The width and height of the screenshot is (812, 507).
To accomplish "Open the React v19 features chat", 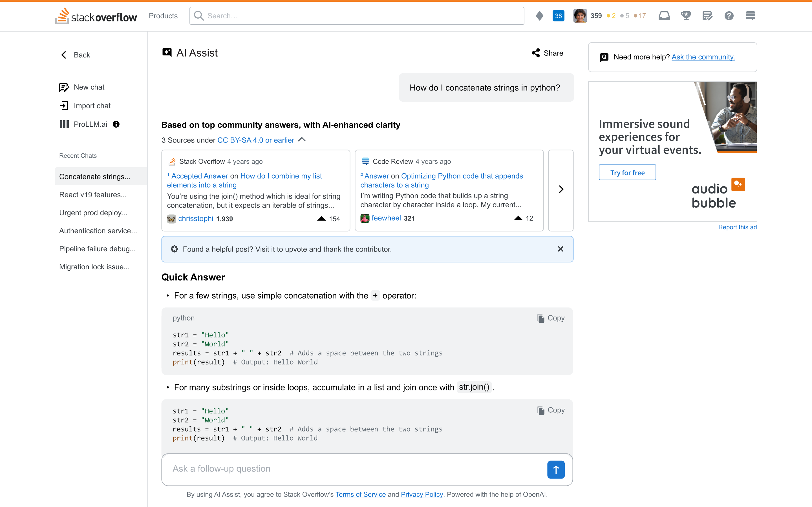I will click(93, 195).
